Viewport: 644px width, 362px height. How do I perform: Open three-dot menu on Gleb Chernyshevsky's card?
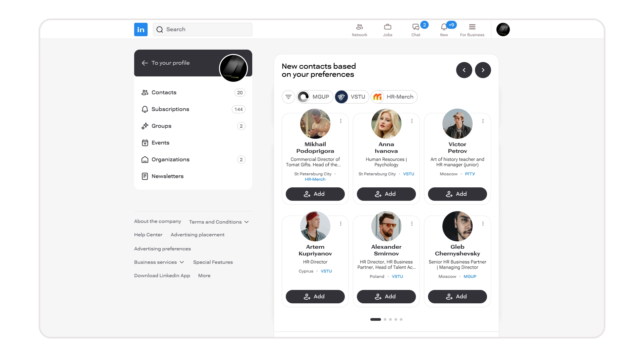pyautogui.click(x=483, y=224)
